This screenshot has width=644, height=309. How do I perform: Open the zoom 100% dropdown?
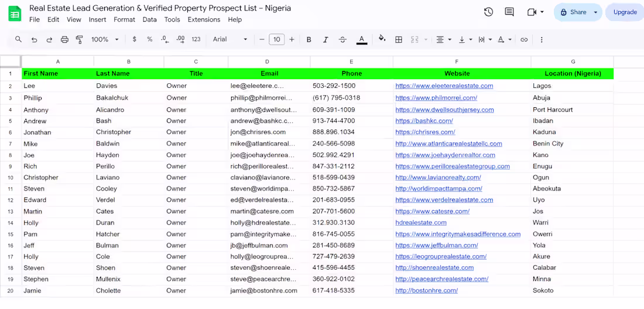[105, 39]
